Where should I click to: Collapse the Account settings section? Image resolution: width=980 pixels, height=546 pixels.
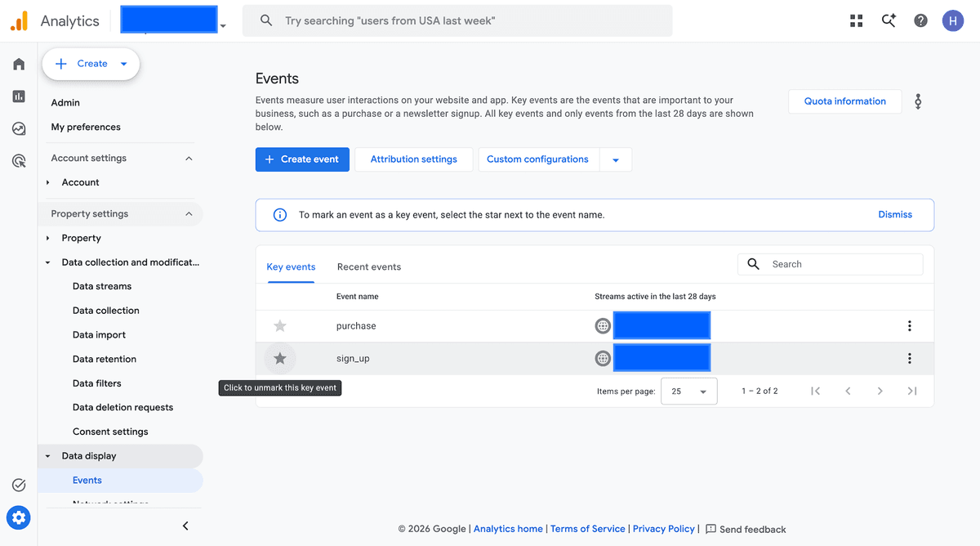(x=189, y=159)
